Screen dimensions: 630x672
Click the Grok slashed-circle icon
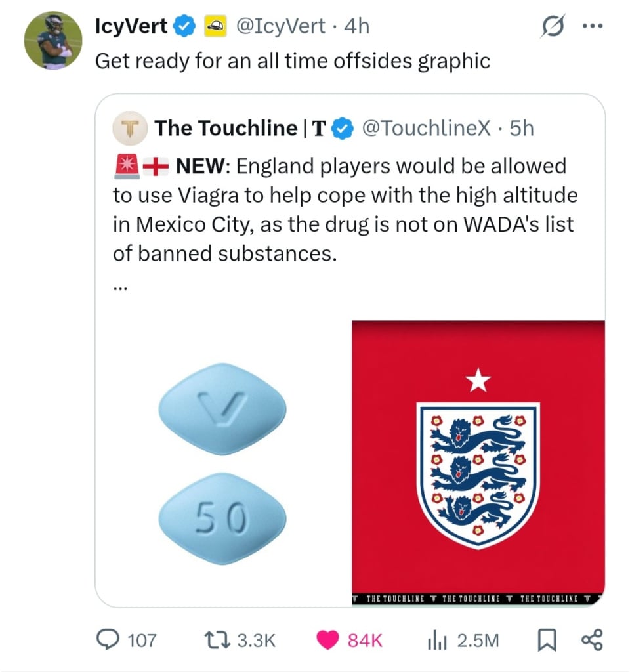553,26
